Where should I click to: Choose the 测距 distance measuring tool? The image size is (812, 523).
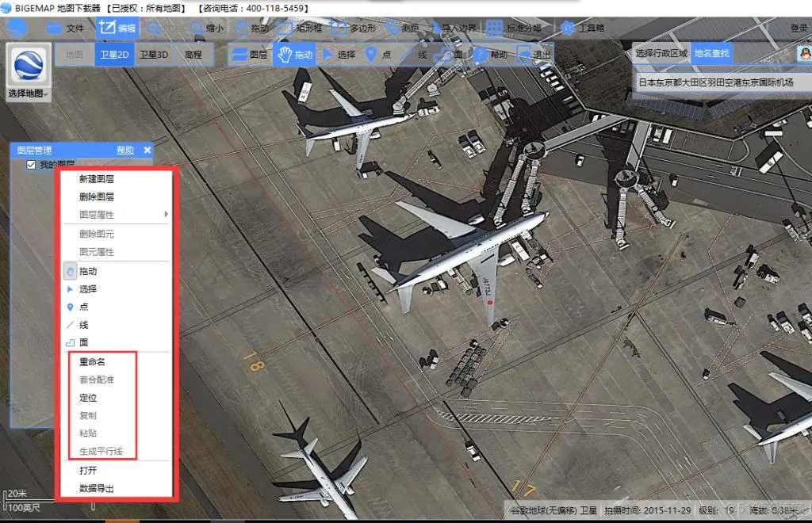[402, 28]
